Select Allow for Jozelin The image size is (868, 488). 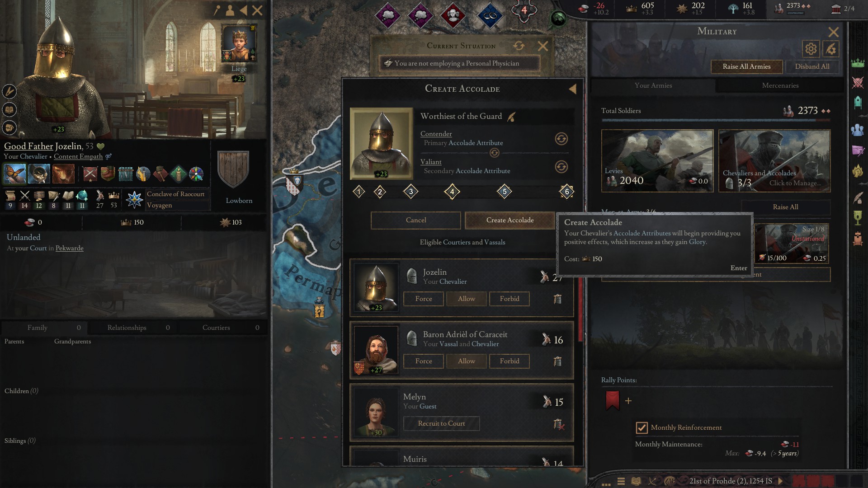click(x=466, y=299)
